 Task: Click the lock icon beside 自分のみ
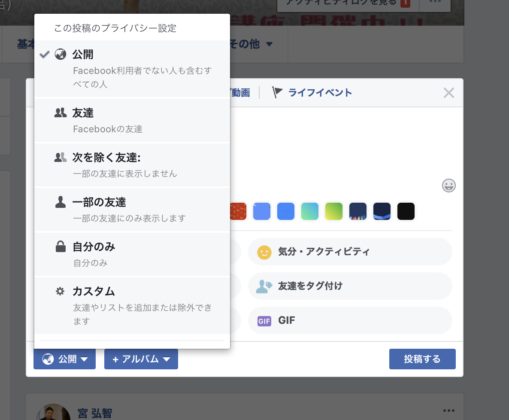[61, 247]
